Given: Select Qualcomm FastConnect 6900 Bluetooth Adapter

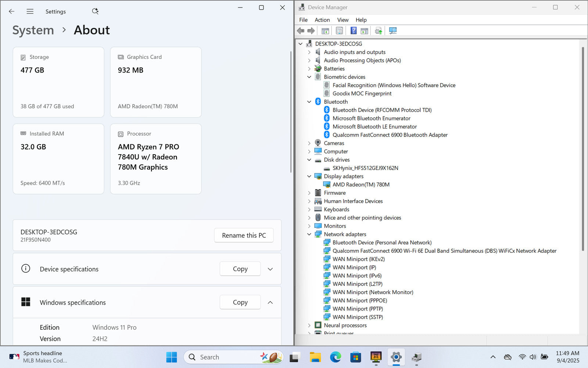Looking at the screenshot, I should 390,135.
